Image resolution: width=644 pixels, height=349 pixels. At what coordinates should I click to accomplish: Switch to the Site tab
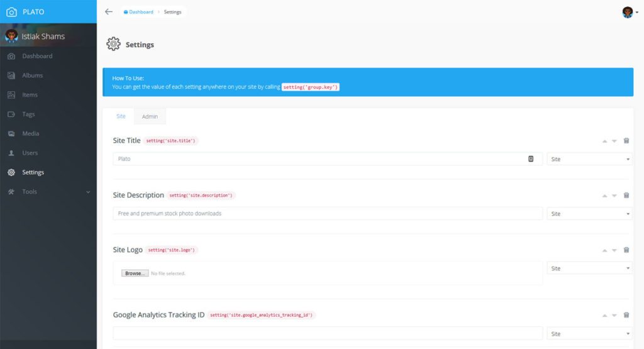pos(121,116)
